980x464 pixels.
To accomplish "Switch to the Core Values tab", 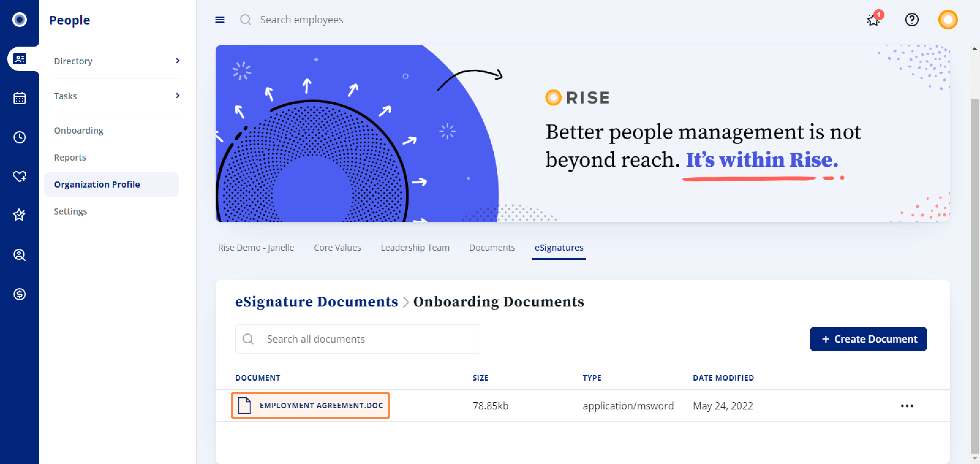I will pos(337,247).
